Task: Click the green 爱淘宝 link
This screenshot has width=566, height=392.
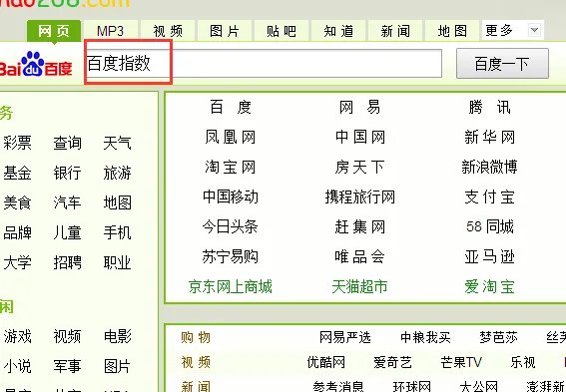Action: click(x=489, y=286)
